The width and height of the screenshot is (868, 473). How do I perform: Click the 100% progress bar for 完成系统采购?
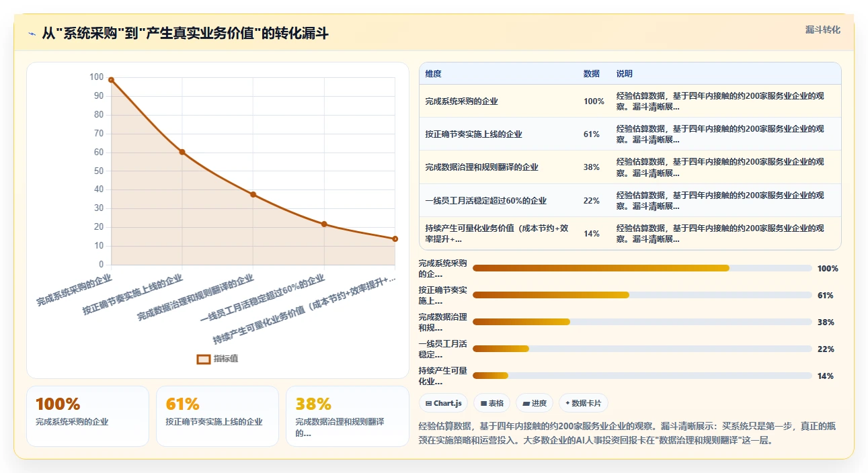tap(642, 268)
